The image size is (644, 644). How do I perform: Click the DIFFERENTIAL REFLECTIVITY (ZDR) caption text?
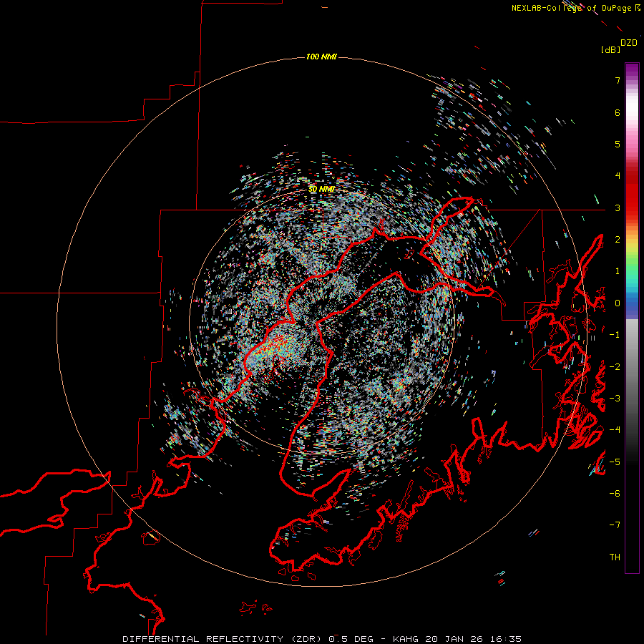[223, 639]
